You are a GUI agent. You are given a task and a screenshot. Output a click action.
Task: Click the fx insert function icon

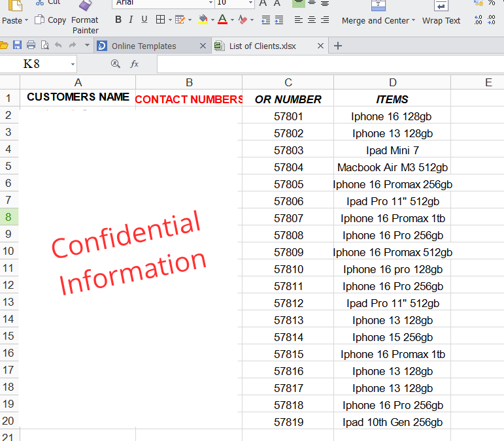click(x=134, y=64)
